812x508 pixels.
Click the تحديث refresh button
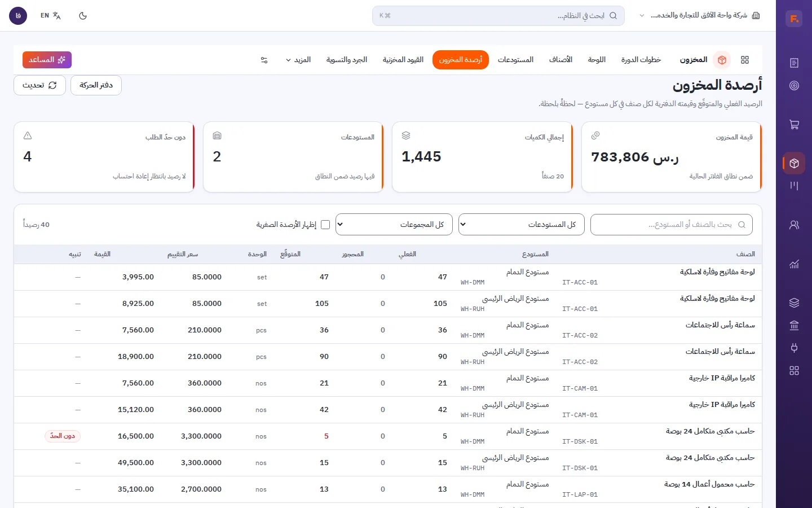pos(39,85)
